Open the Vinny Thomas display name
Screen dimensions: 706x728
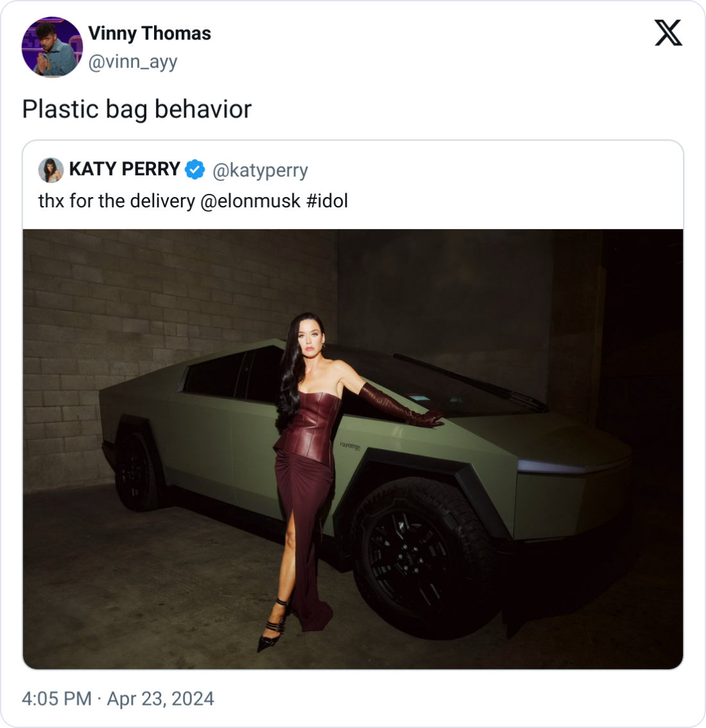(x=149, y=33)
